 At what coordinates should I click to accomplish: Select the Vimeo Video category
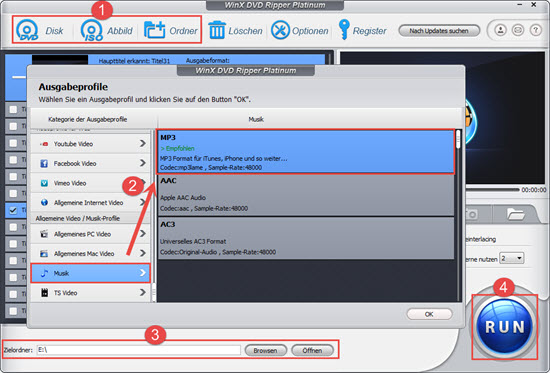90,183
